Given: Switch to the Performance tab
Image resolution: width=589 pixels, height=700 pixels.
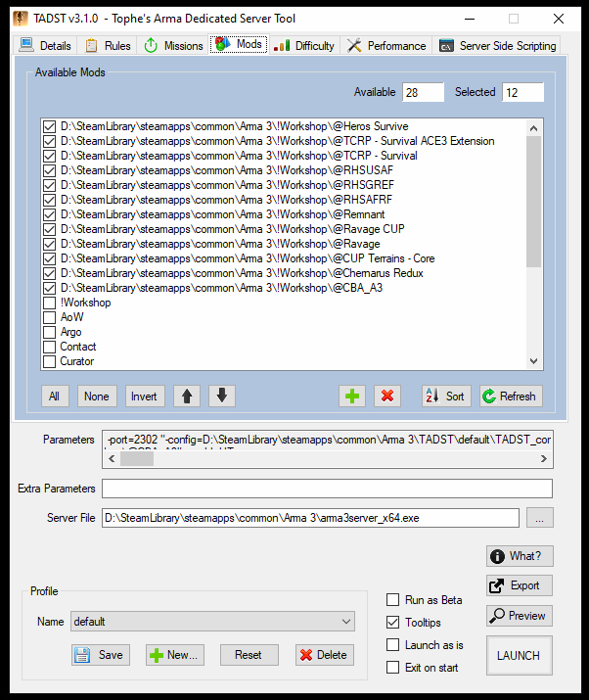Looking at the screenshot, I should pyautogui.click(x=386, y=45).
